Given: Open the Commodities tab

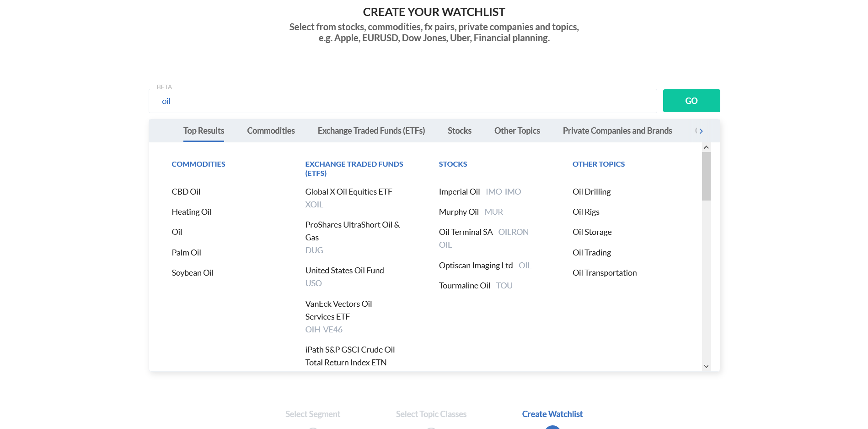Looking at the screenshot, I should 271,131.
